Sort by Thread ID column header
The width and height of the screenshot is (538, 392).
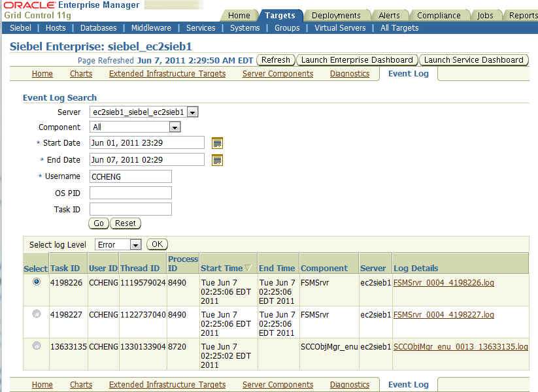point(140,268)
